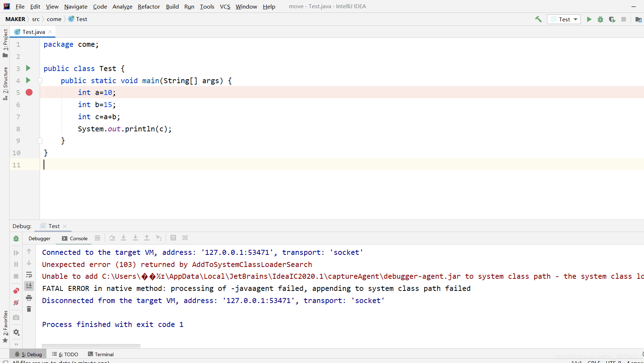
Task: Run Test with Coverage using the shield icon
Action: [x=612, y=19]
